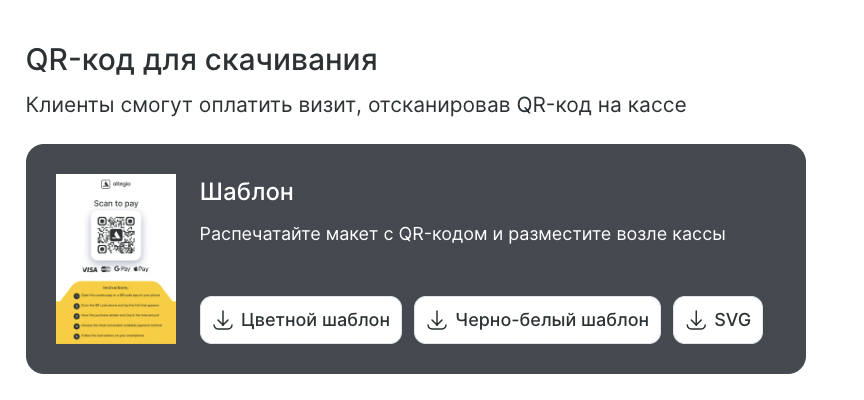Click the "QR-код для скачивания" heading
The height and width of the screenshot is (400, 864).
[x=201, y=60]
